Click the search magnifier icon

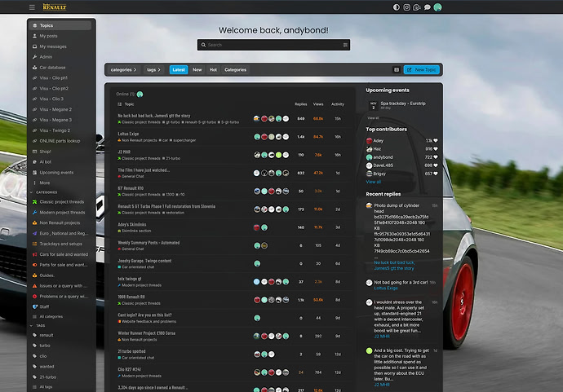click(x=203, y=45)
